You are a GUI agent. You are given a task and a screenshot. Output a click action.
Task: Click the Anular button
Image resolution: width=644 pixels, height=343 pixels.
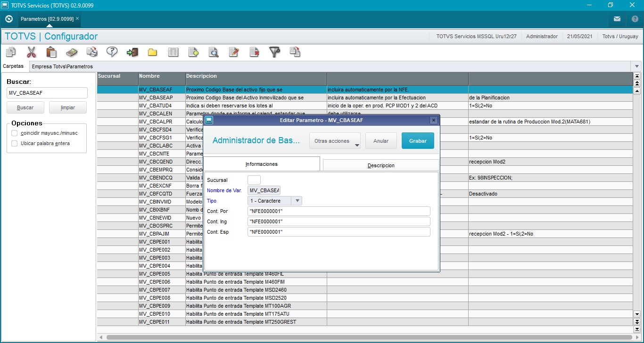point(381,141)
